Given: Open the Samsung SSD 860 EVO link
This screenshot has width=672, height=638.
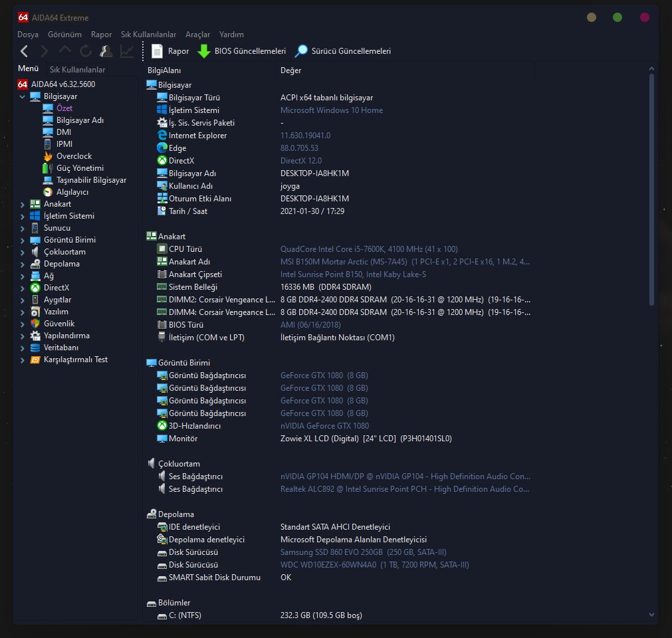Looking at the screenshot, I should (x=364, y=552).
